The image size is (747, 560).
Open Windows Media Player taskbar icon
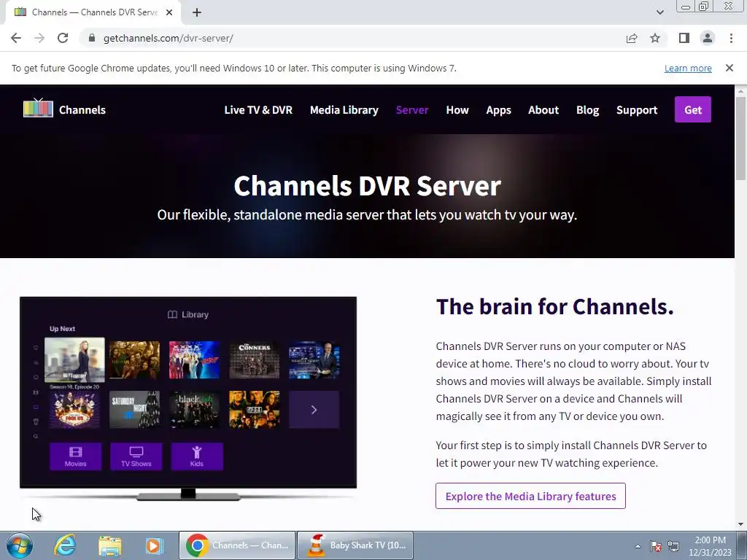coord(154,545)
